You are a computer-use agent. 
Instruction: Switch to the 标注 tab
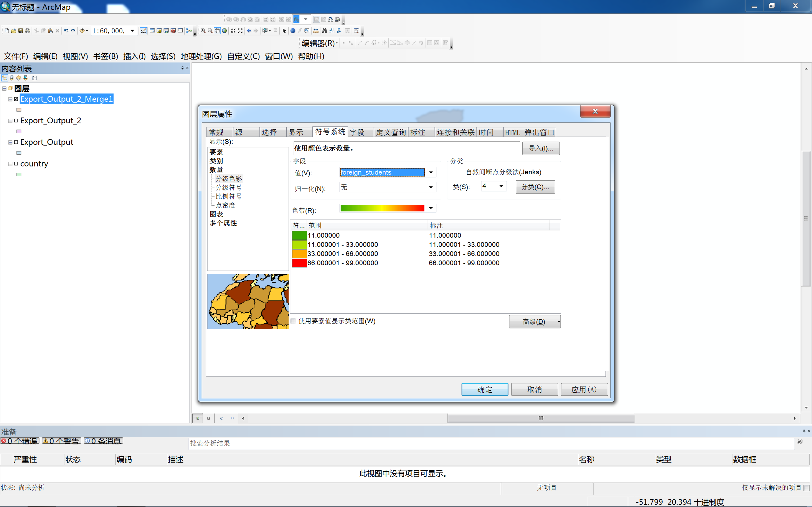point(418,132)
